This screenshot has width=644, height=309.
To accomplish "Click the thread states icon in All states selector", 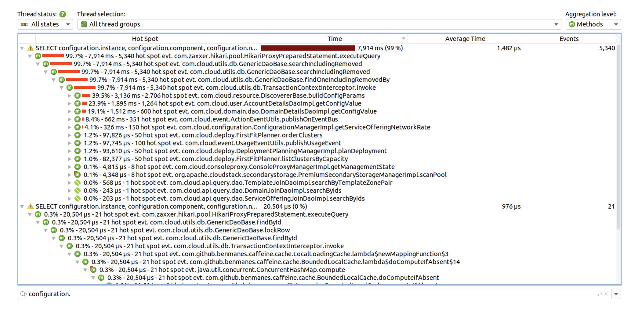I will [x=25, y=24].
